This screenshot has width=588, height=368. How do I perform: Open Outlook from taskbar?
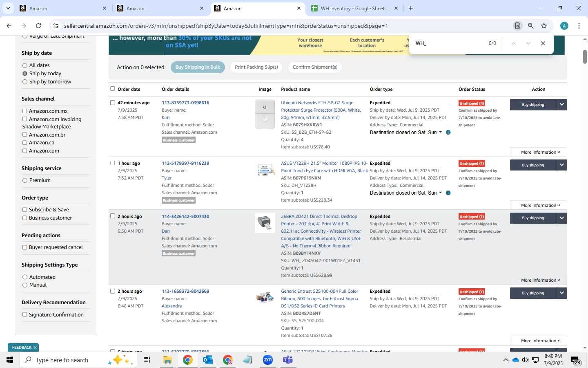(208, 360)
